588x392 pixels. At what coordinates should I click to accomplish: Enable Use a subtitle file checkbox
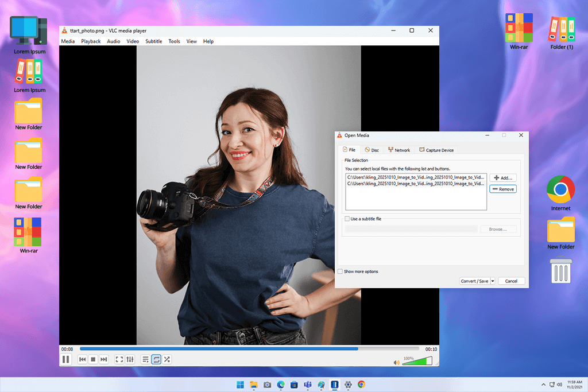(x=347, y=219)
